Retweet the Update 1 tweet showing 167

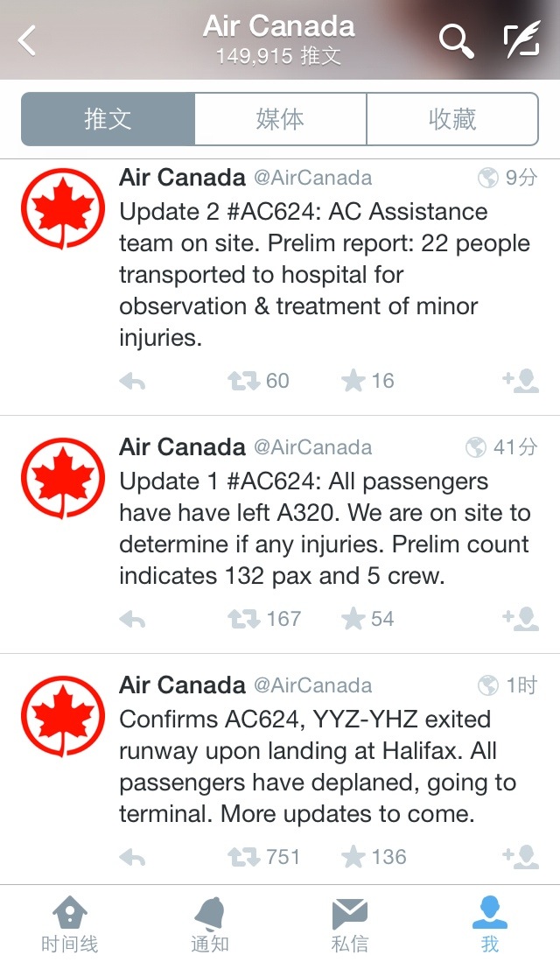(x=244, y=620)
